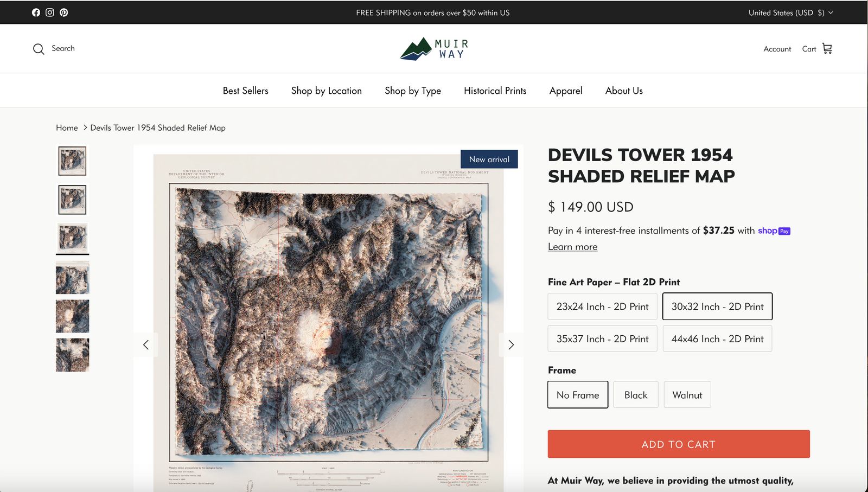Open the Cart text link
The width and height of the screenshot is (868, 492).
pyautogui.click(x=809, y=49)
